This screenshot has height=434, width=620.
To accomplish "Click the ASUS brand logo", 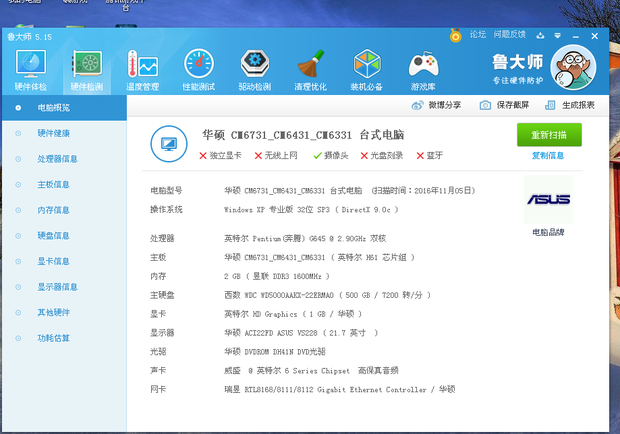I will [x=548, y=200].
